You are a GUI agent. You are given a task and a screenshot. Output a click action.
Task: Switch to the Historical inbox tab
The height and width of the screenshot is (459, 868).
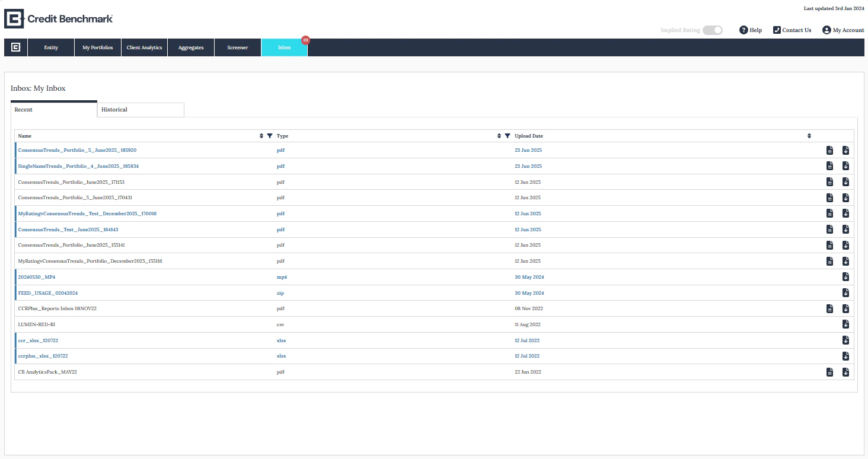tap(141, 110)
